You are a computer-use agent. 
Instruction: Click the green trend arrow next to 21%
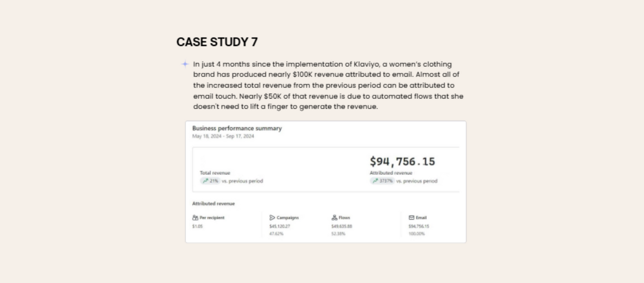click(x=205, y=181)
